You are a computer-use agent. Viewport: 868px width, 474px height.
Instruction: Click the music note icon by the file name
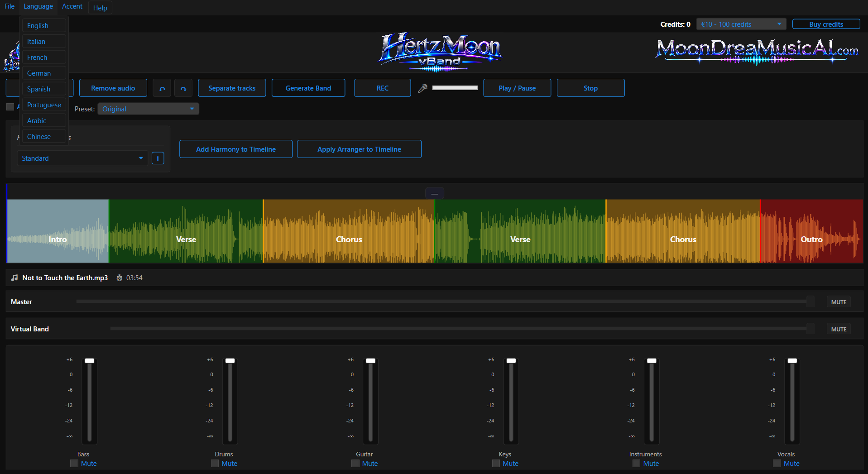tap(14, 278)
